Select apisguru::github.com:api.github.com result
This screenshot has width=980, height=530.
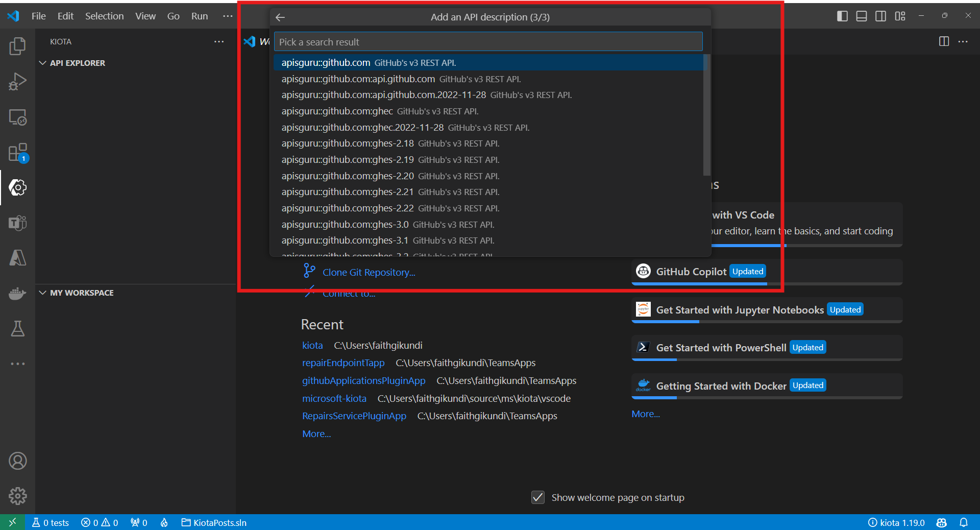[x=488, y=79]
